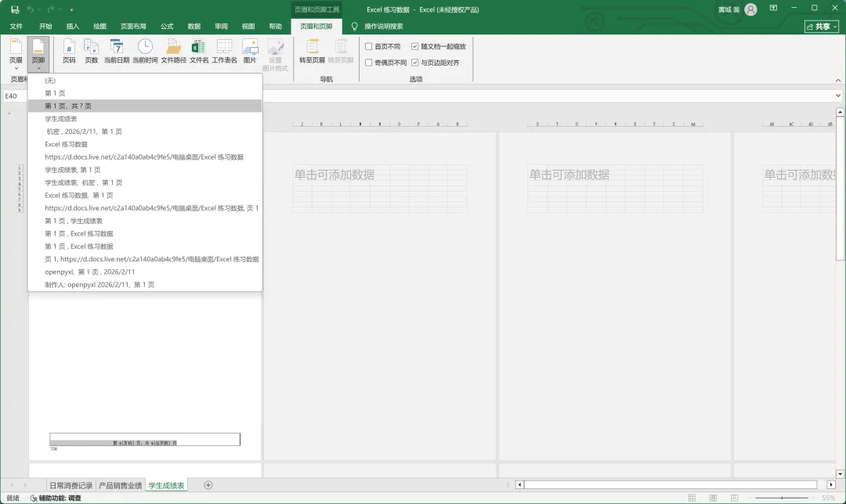846x504 pixels.
Task: Click the save icon in title bar
Action: (x=15, y=9)
